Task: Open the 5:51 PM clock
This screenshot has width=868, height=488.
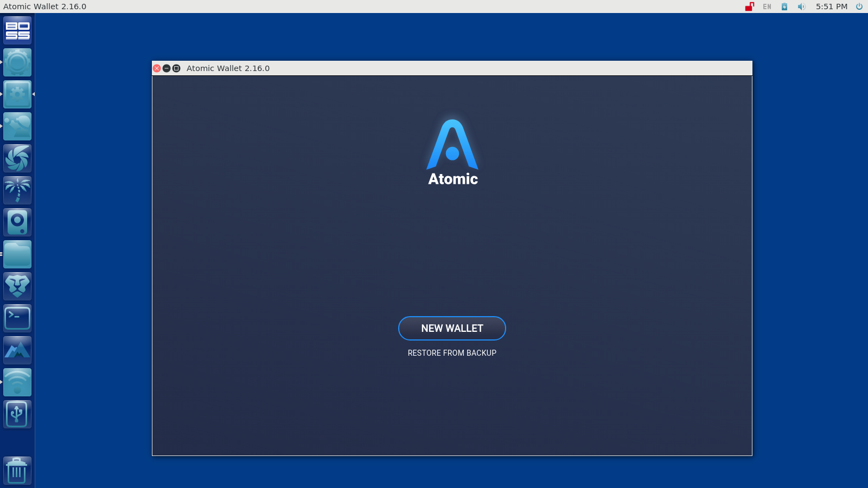Action: (832, 7)
